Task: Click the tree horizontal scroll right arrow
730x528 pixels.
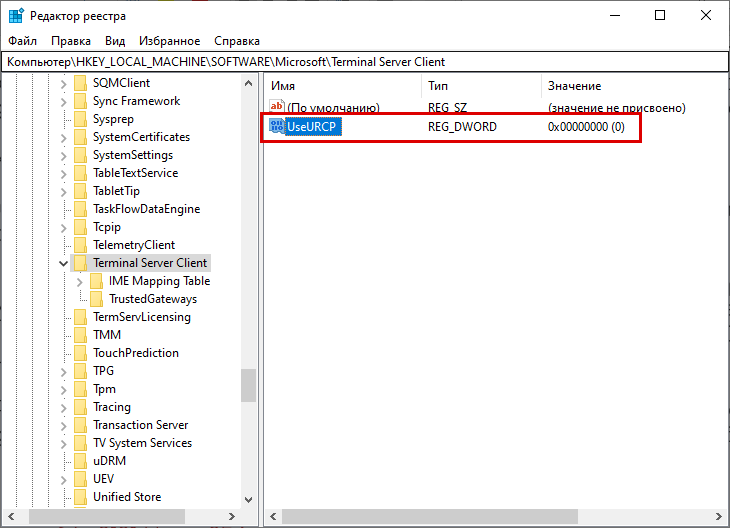Action: [231, 516]
